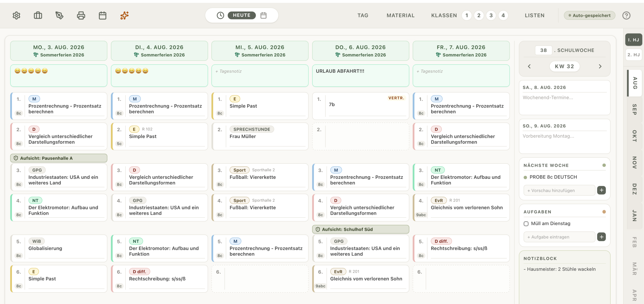The image size is (644, 304).
Task: Click the briefcase icon in toolbar
Action: (x=38, y=15)
